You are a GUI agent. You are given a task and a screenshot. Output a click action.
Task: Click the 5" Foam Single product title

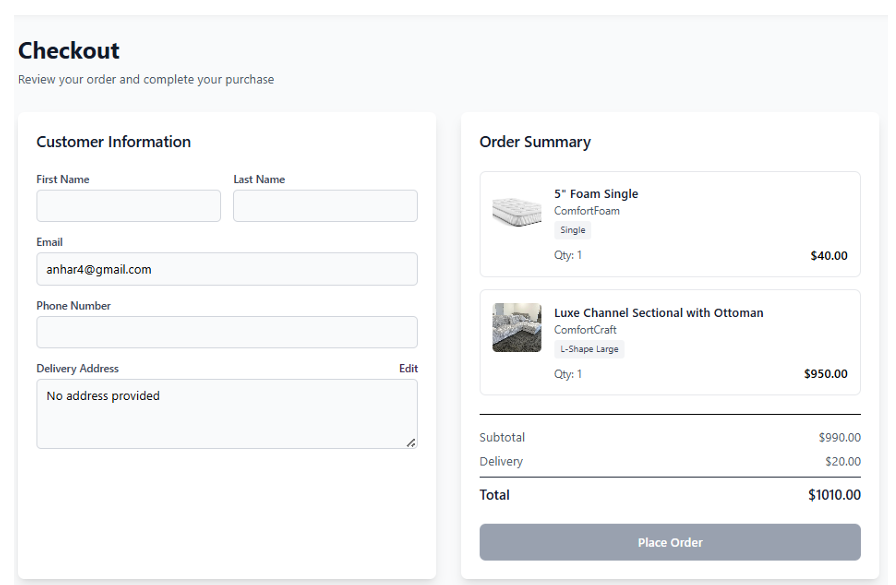click(596, 194)
